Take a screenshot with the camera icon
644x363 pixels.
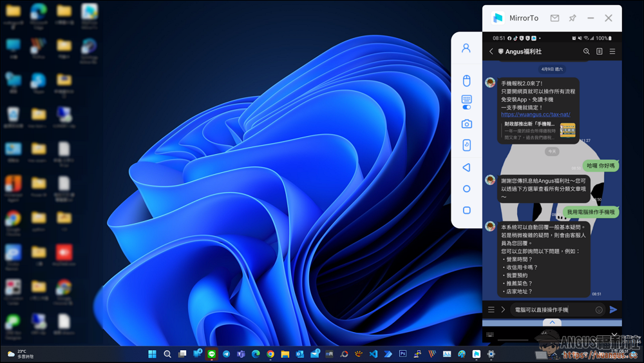(466, 124)
